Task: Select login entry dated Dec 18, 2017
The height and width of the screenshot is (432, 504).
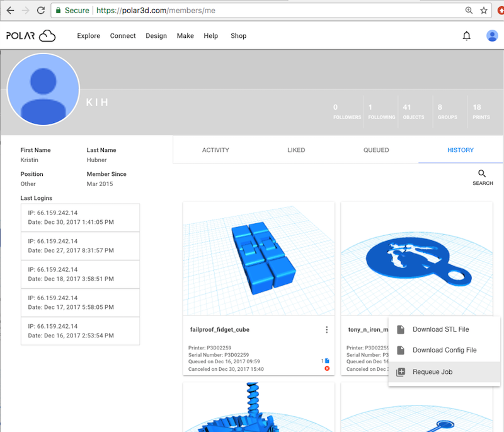Action: tap(81, 274)
